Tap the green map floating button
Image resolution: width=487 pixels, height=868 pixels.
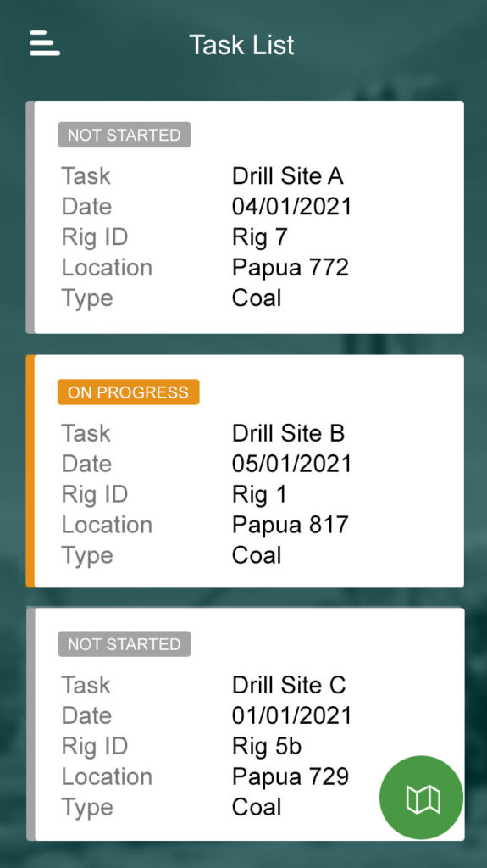coord(421,798)
